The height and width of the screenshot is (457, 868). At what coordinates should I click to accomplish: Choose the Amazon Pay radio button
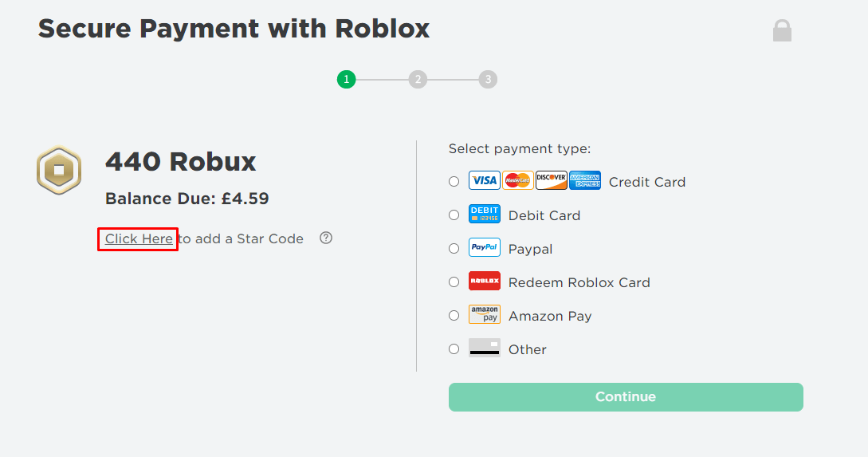tap(454, 316)
